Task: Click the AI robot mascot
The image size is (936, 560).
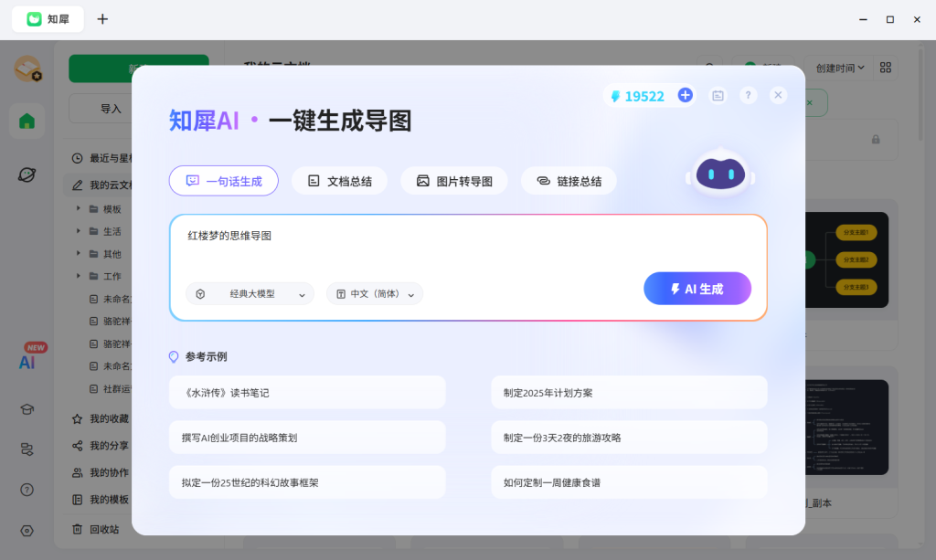Action: point(720,173)
